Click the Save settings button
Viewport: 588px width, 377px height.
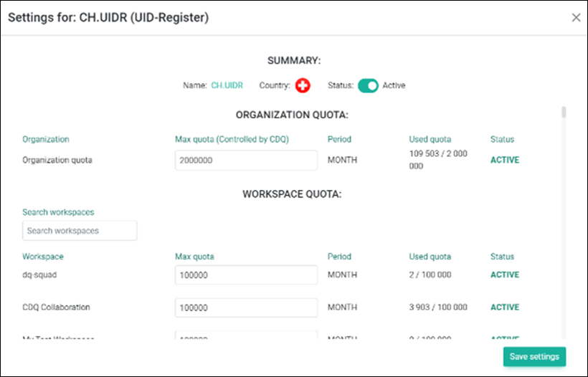point(534,356)
